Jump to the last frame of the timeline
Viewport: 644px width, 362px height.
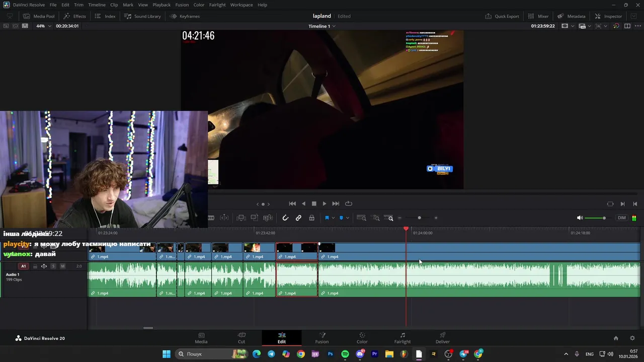click(x=336, y=204)
